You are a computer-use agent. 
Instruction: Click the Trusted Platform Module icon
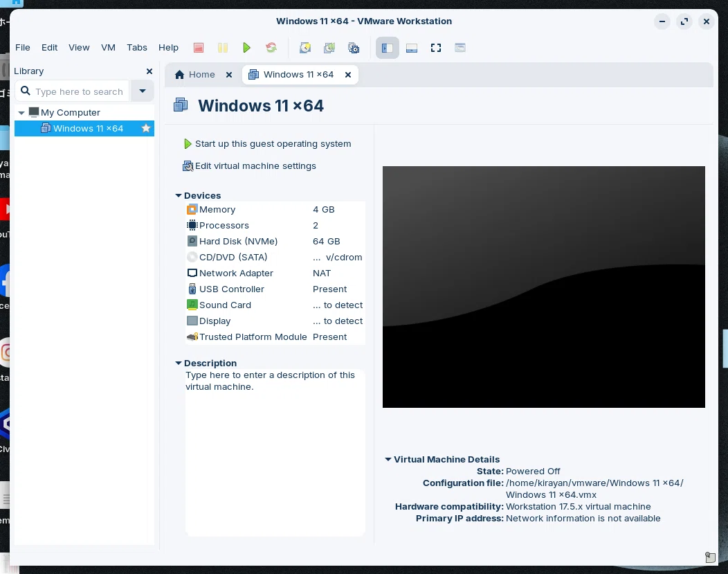tap(192, 337)
